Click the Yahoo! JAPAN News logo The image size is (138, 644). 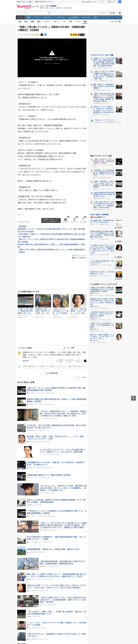click(x=27, y=7)
